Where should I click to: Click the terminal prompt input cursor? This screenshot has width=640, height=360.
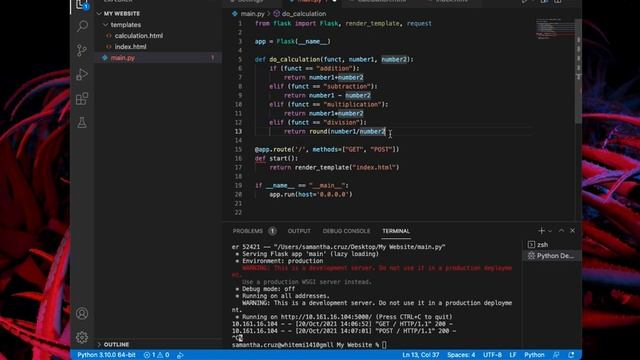[384, 345]
